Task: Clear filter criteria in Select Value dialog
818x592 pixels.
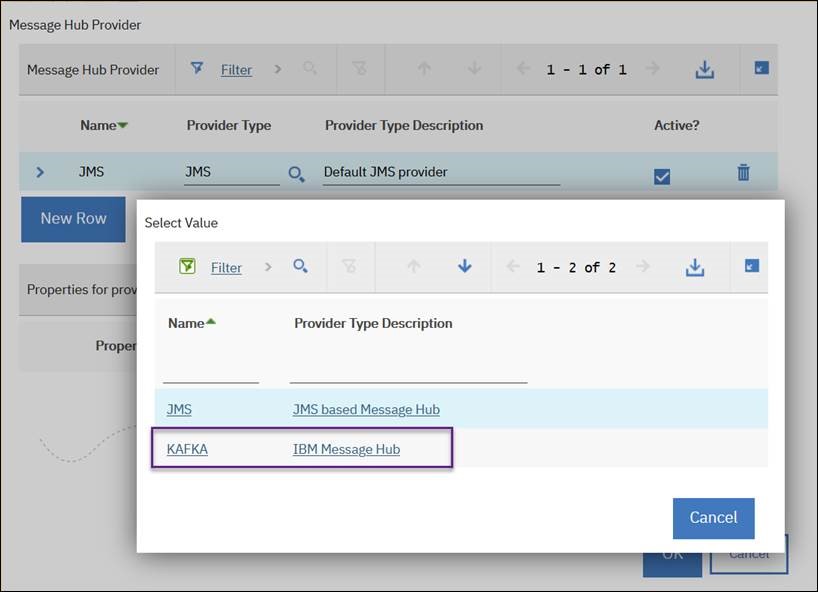Action: click(351, 267)
